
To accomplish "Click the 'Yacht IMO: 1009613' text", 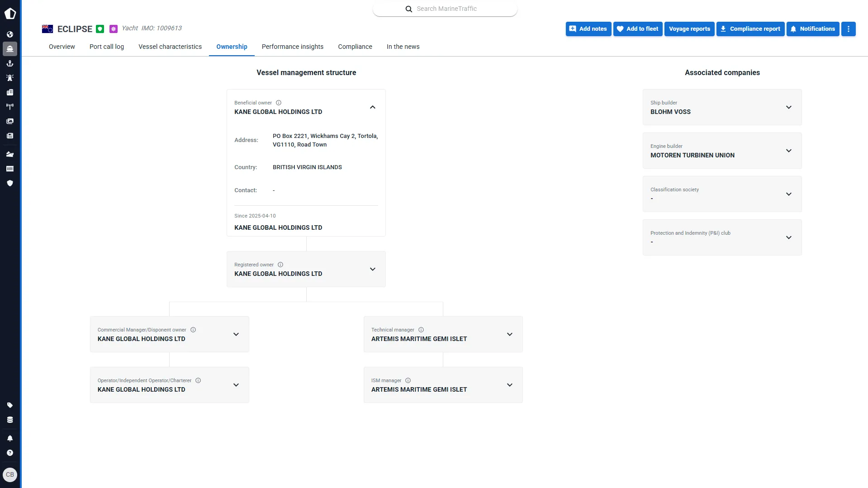I will [x=152, y=28].
